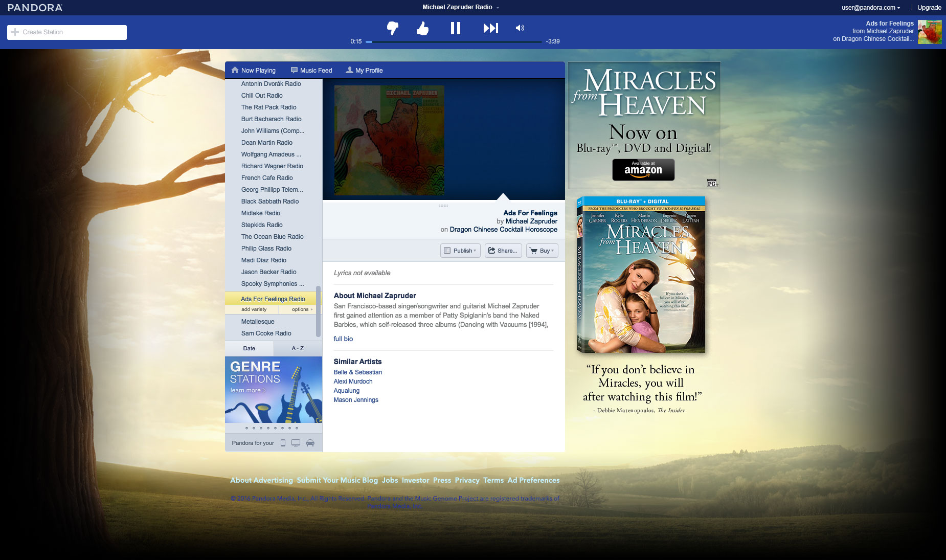Select Madi Diaz Radio station

pyautogui.click(x=264, y=260)
